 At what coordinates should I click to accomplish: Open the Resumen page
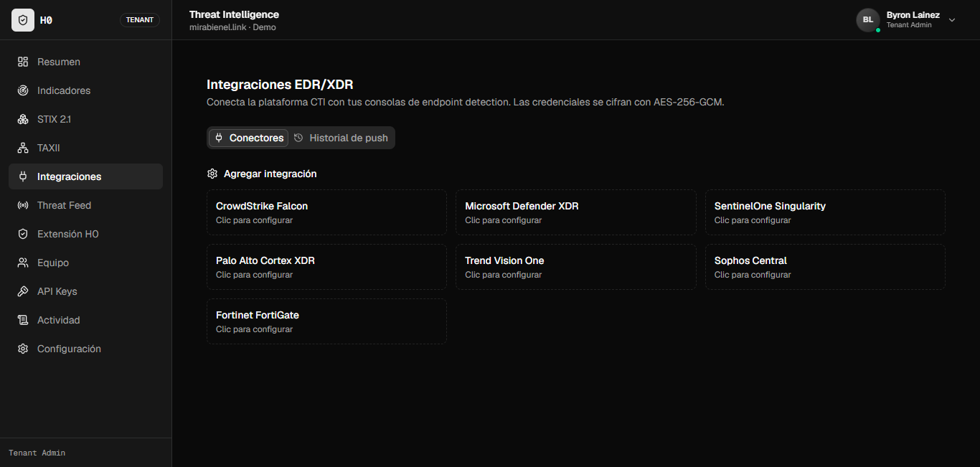85,62
